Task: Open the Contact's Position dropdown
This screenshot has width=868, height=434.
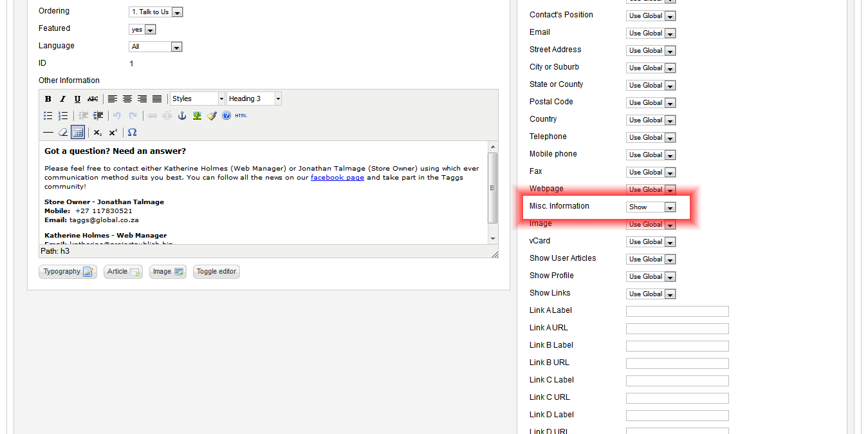Action: 651,16
